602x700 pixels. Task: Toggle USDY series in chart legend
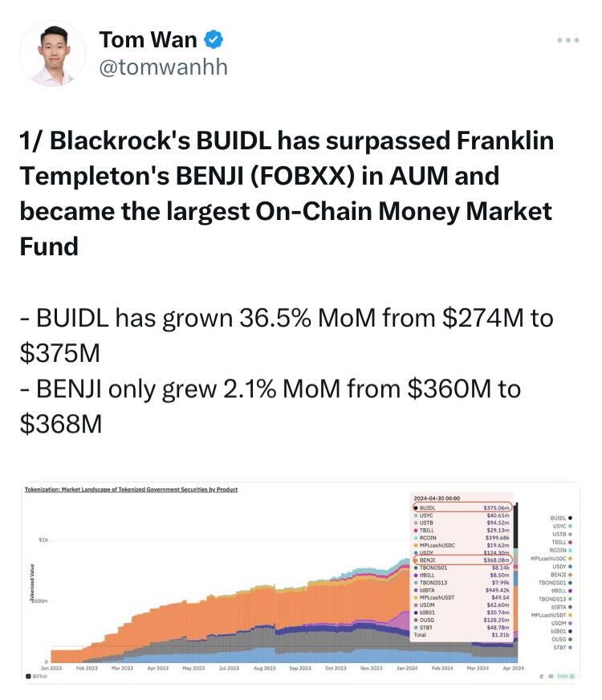tap(562, 566)
